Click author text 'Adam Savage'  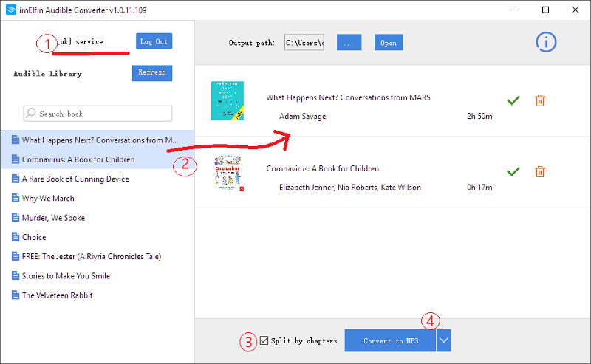click(x=302, y=116)
